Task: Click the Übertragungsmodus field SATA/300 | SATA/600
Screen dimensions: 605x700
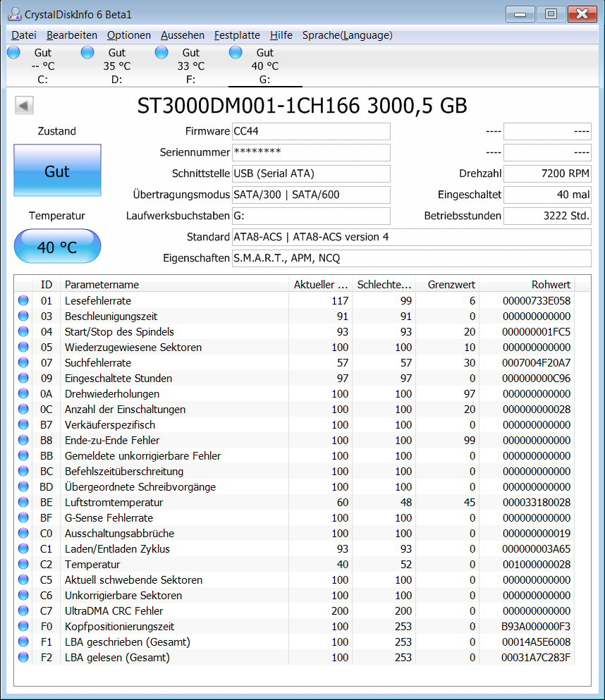Action: coord(311,195)
